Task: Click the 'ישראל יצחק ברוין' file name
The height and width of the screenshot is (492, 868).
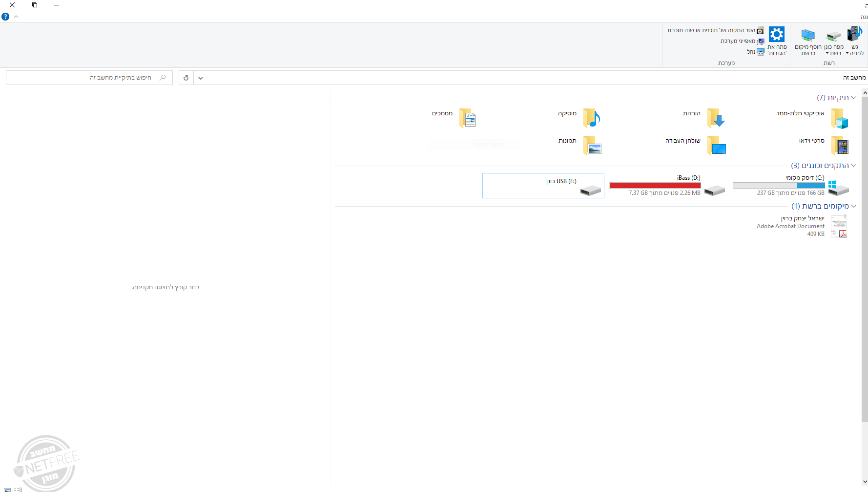Action: (803, 218)
